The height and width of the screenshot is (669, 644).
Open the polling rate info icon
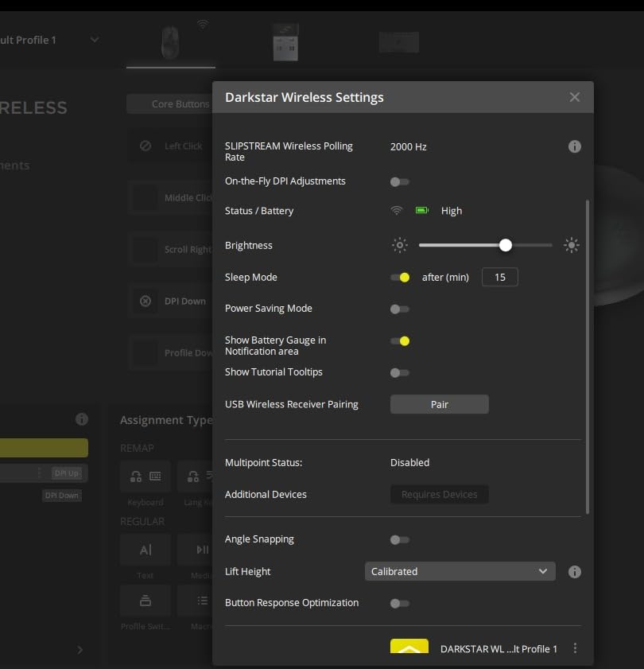[575, 147]
